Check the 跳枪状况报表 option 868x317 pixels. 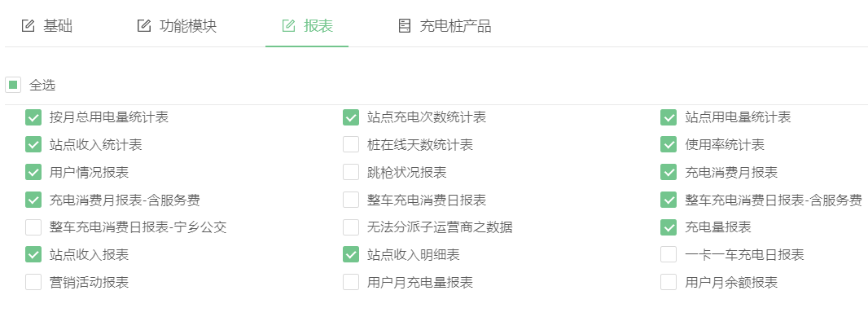(x=351, y=173)
